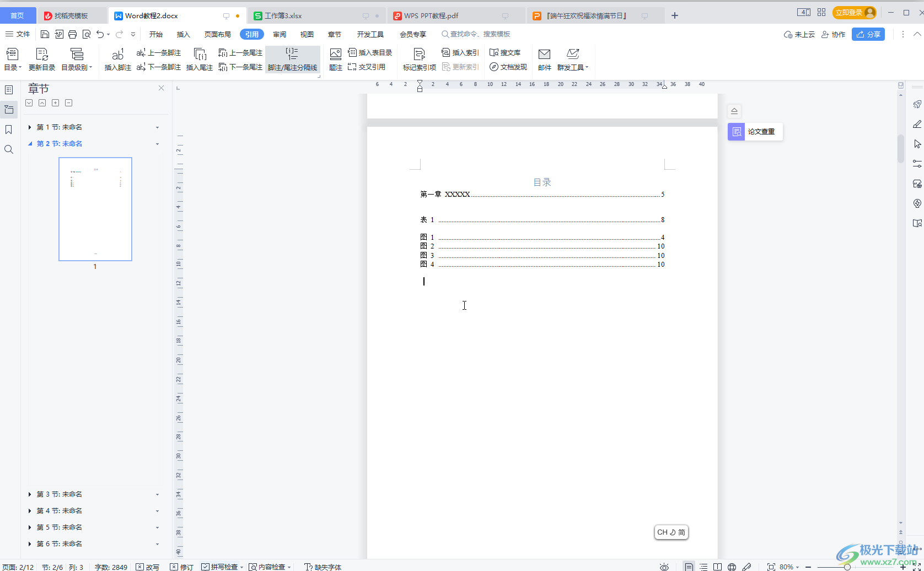This screenshot has height=571, width=924.
Task: Go to 上一条尾注 previous endnote
Action: (240, 53)
